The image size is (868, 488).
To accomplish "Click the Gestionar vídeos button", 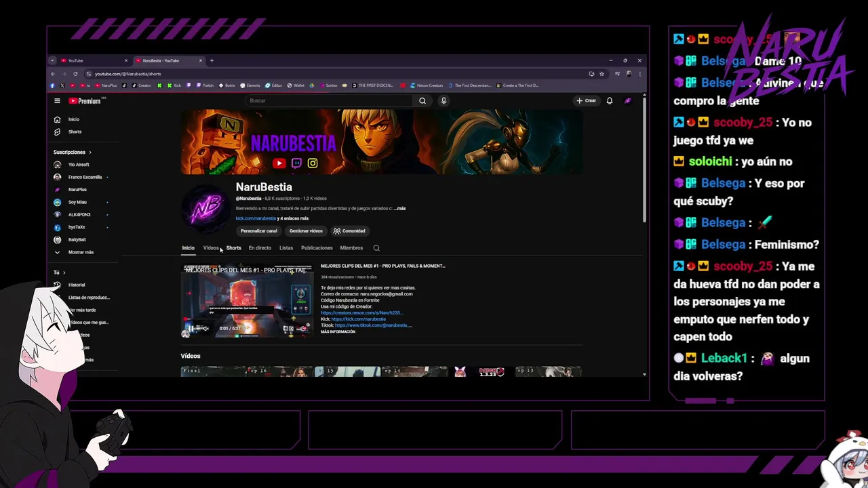I will tap(306, 231).
